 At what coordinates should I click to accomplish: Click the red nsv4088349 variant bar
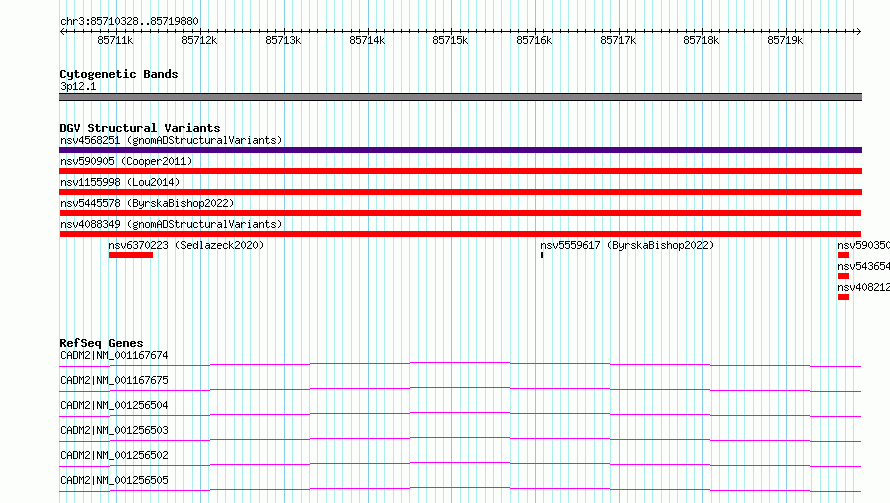460,234
